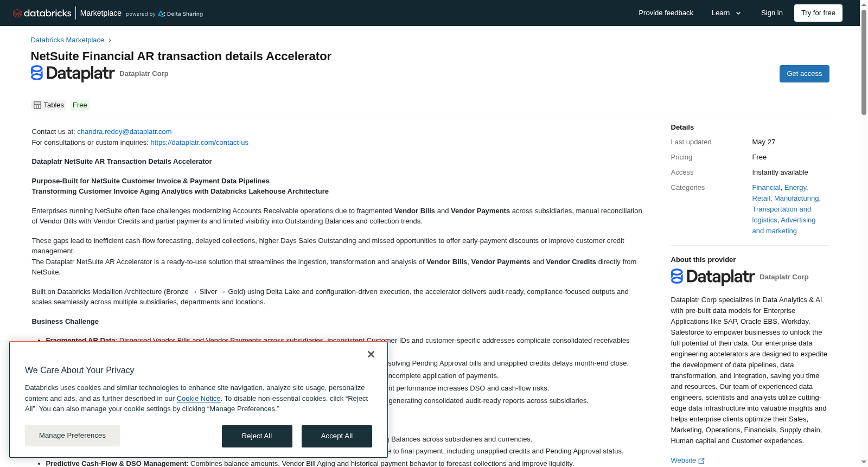Open the Cookie Notice link
868x467 pixels.
point(199,399)
